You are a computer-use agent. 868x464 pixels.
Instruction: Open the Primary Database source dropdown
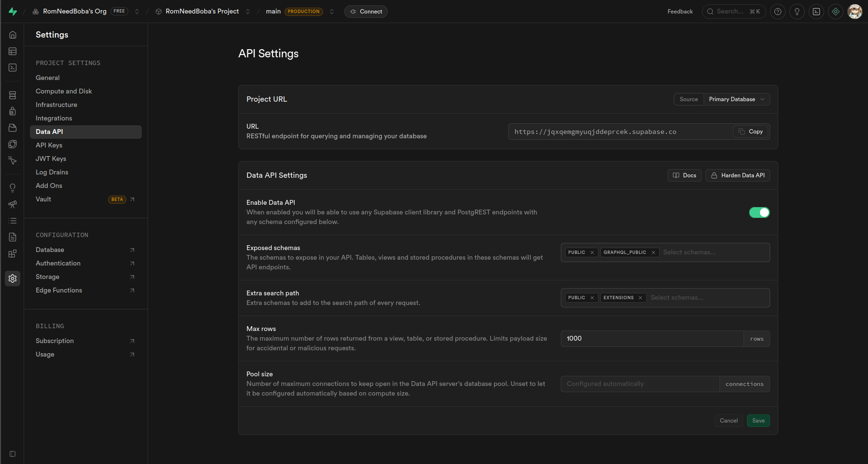click(736, 99)
